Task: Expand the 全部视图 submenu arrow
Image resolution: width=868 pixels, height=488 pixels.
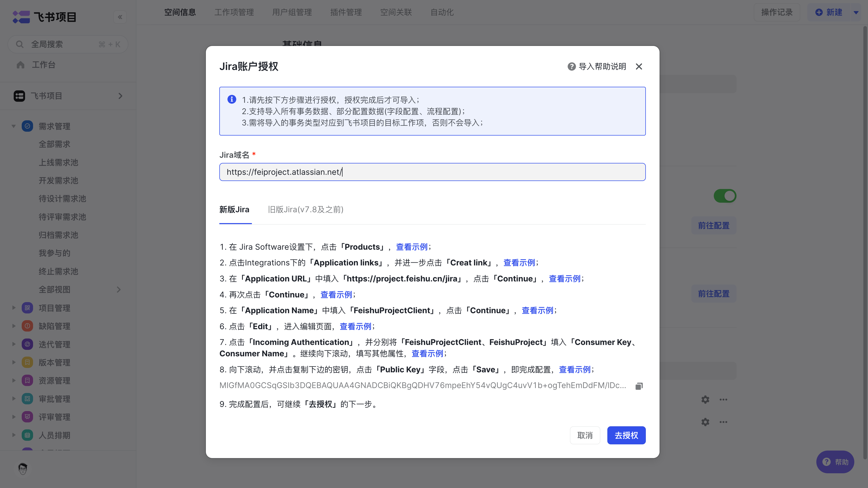Action: 119,290
